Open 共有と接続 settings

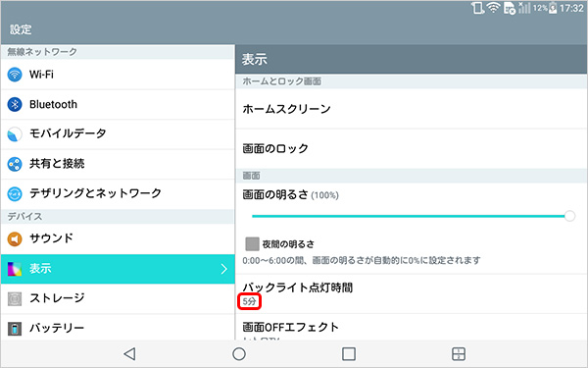pos(118,164)
